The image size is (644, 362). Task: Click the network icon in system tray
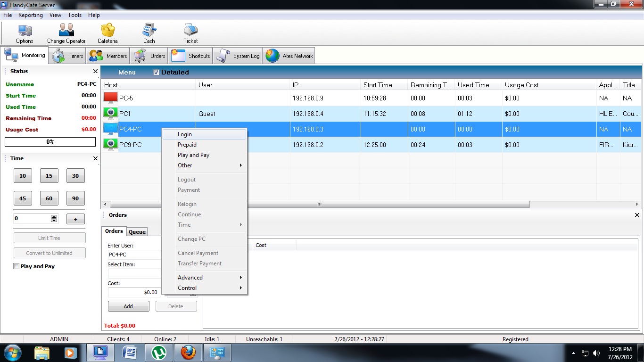click(x=585, y=353)
